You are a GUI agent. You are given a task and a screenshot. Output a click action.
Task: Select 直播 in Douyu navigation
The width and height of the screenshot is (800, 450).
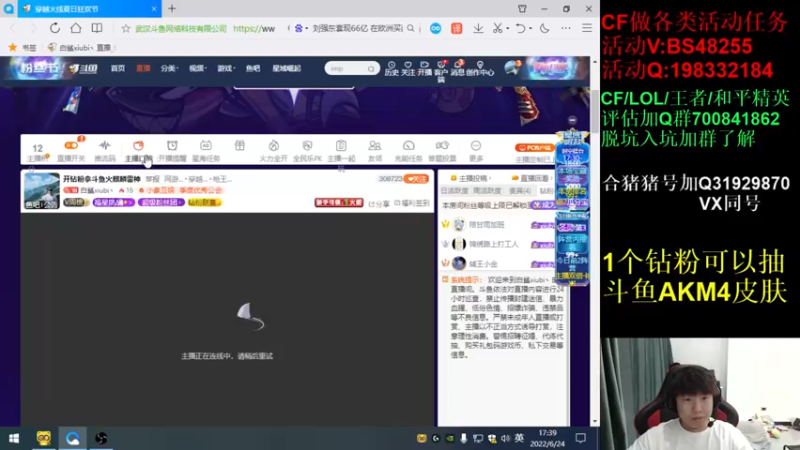coord(143,68)
